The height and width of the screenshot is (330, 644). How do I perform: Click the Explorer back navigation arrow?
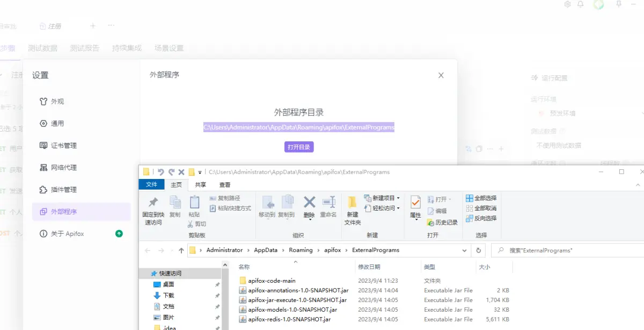pyautogui.click(x=148, y=250)
